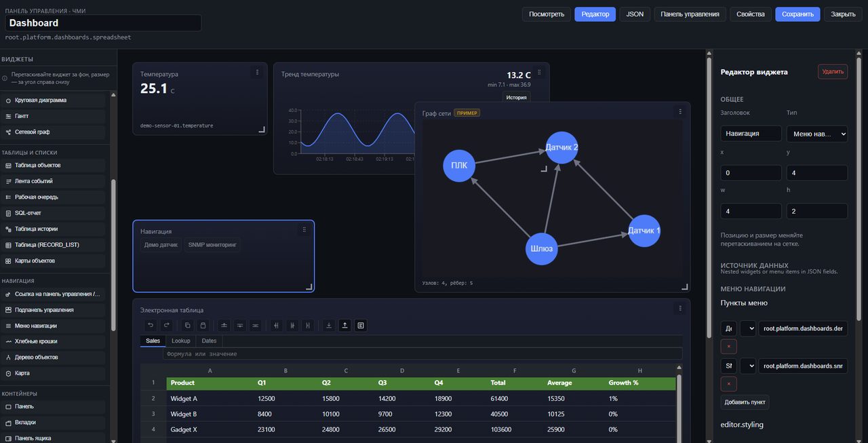
Task: Undo the last spreadsheet action
Action: 151,326
